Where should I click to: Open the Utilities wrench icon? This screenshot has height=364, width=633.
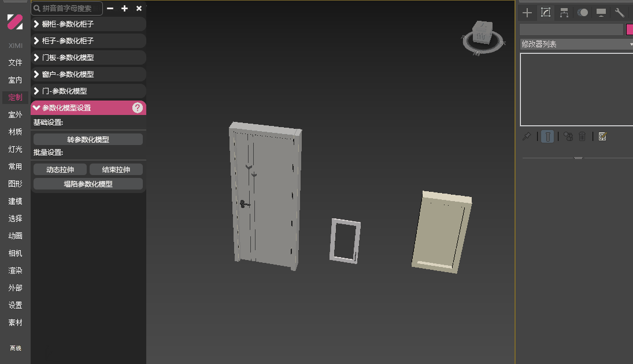pos(619,13)
